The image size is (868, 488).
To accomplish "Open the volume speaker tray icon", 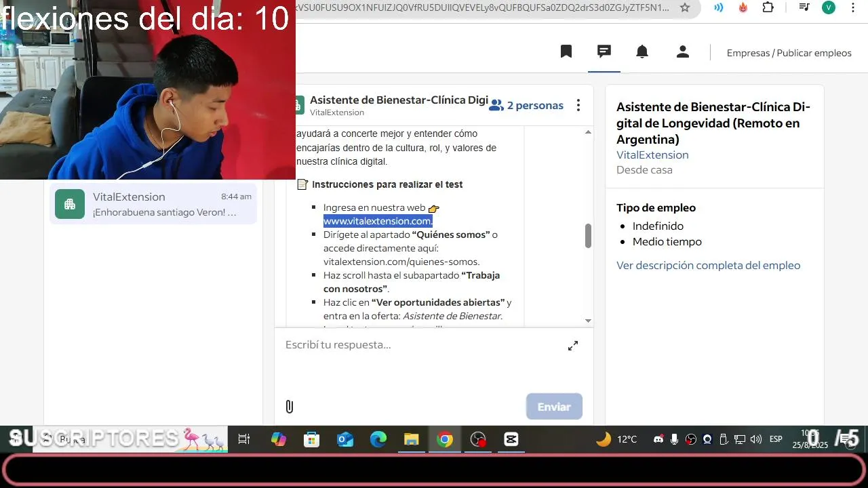I will 756,439.
